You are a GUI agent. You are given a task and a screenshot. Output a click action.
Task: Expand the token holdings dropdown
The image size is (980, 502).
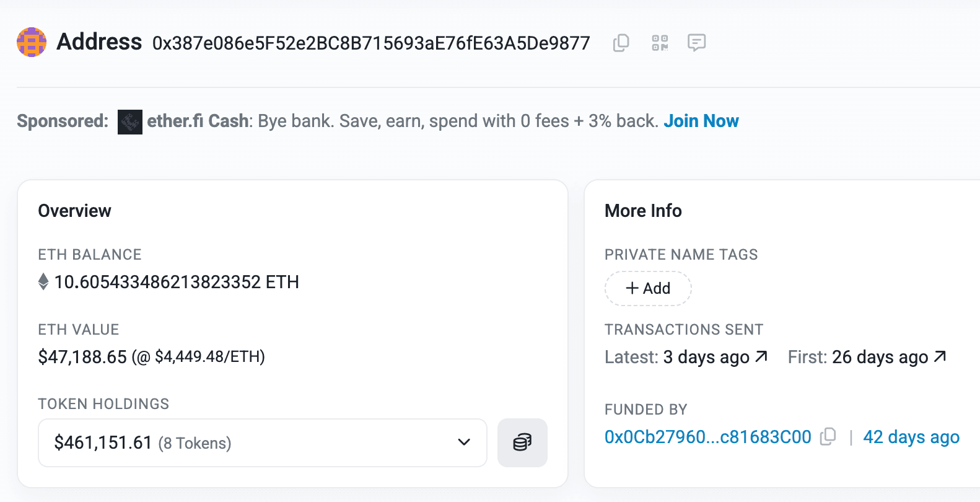263,443
